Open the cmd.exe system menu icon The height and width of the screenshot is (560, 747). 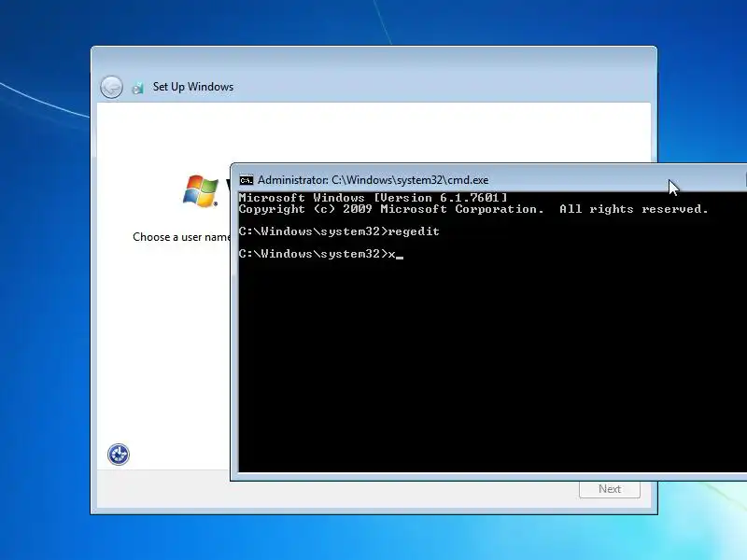(247, 180)
